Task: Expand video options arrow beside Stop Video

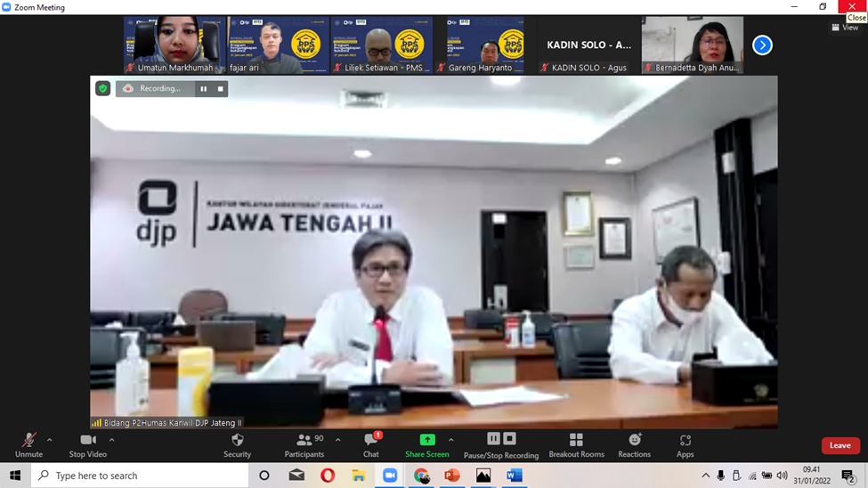Action: (111, 439)
